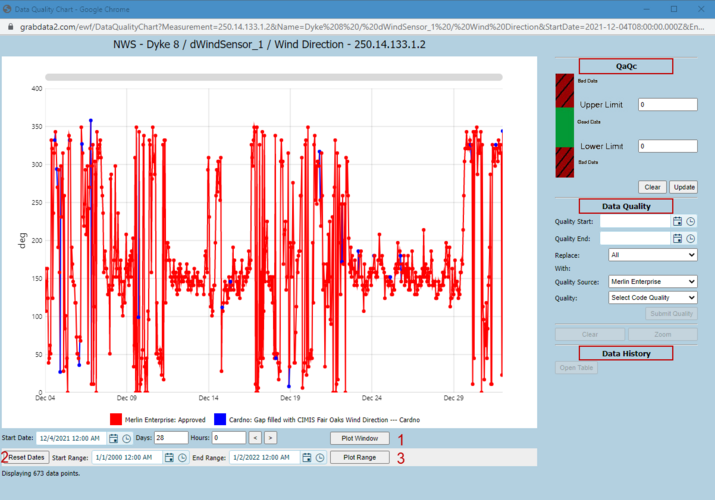Click the Update button under QaQc
Image resolution: width=715 pixels, height=500 pixels.
[x=684, y=187]
